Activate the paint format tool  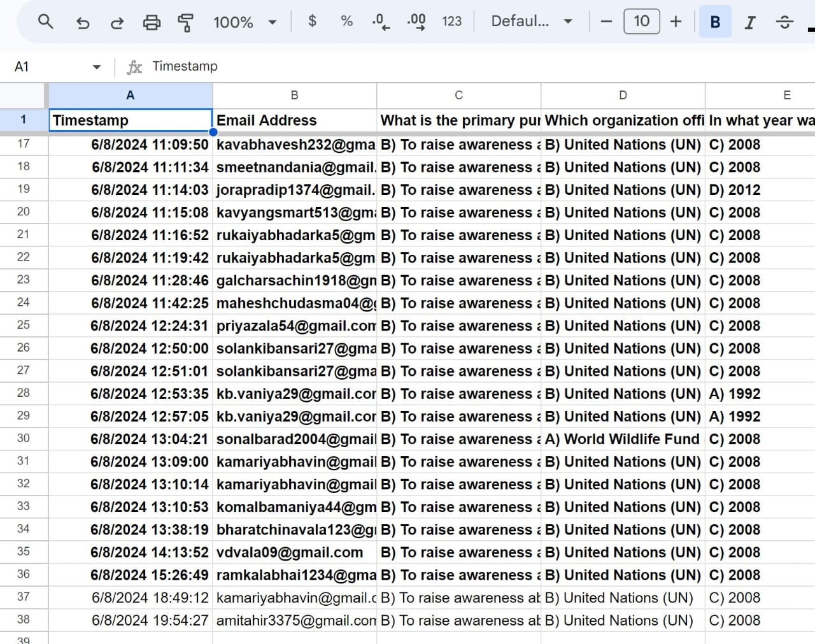point(185,22)
